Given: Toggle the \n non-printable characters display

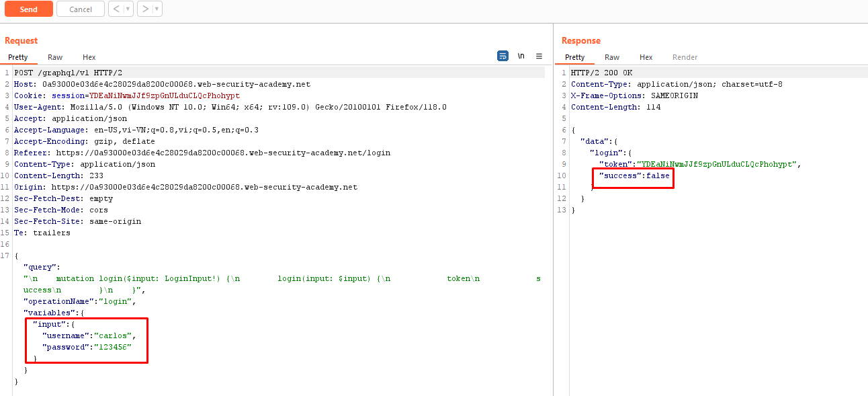Looking at the screenshot, I should click(521, 56).
